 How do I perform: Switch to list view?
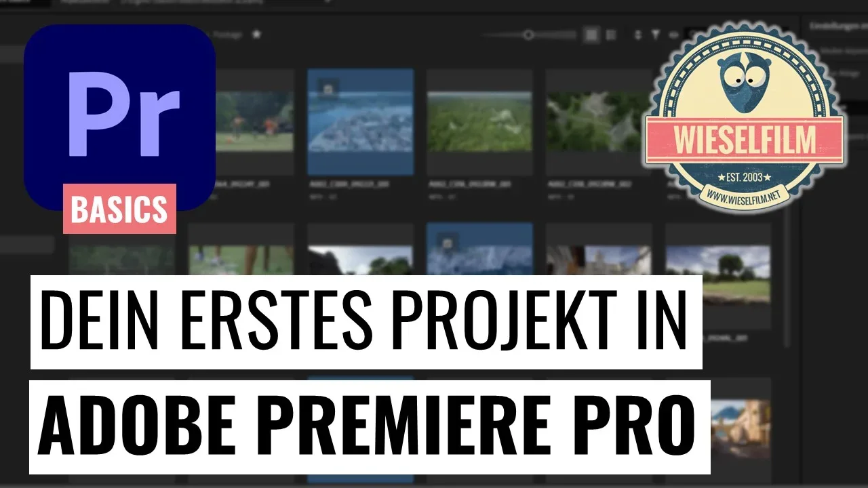click(x=611, y=35)
